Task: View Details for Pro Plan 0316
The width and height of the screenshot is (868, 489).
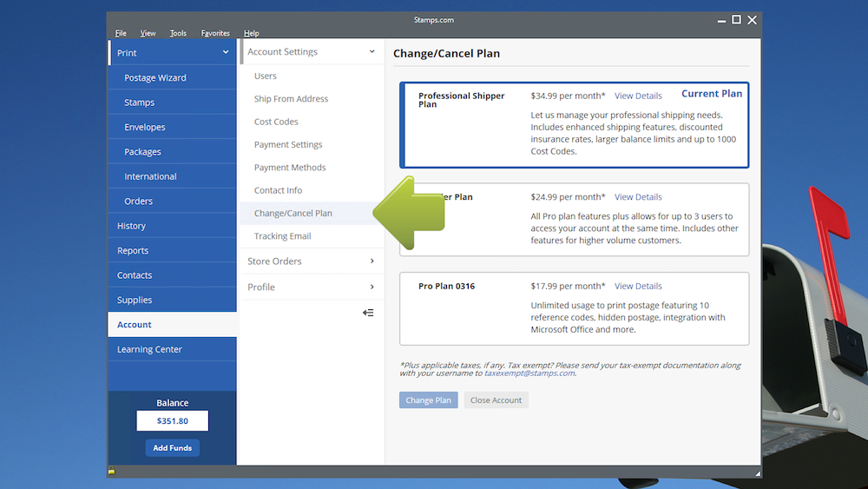Action: click(638, 287)
